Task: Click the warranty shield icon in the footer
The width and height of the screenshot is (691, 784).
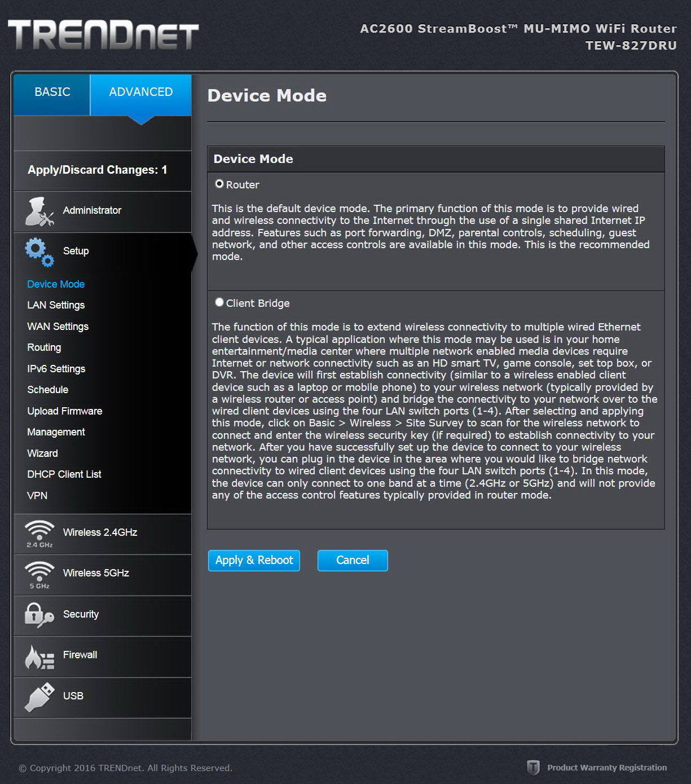Action: 533,767
